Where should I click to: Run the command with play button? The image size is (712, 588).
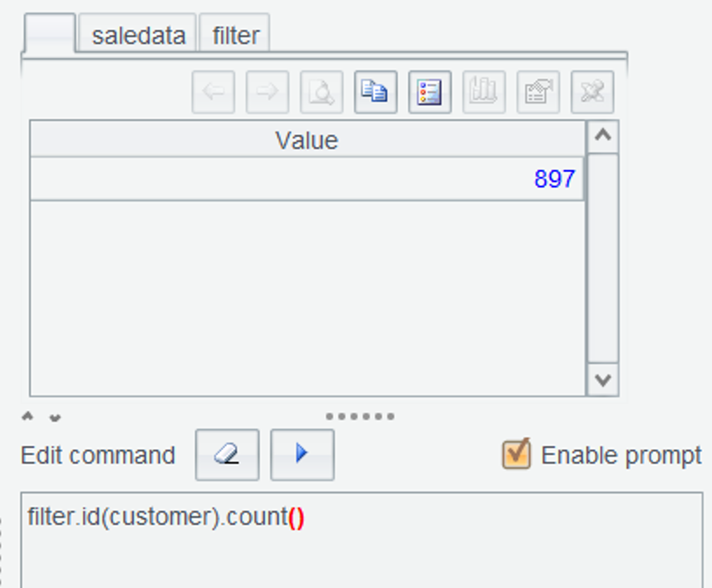(302, 454)
